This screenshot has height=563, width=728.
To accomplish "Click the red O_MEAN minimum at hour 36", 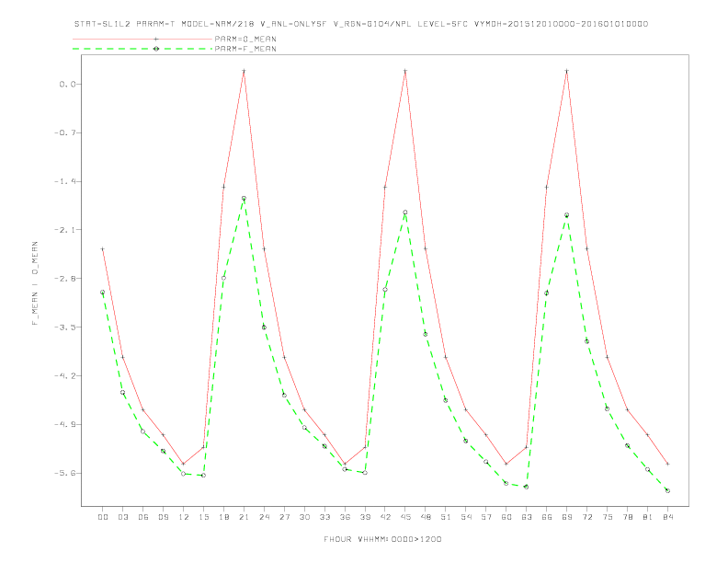I will click(345, 464).
